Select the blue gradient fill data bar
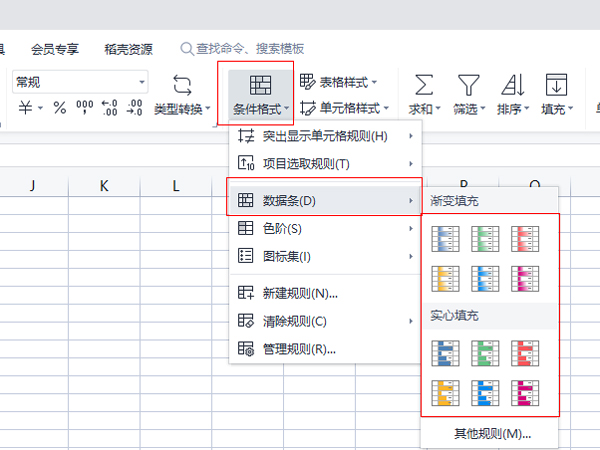 coord(445,238)
